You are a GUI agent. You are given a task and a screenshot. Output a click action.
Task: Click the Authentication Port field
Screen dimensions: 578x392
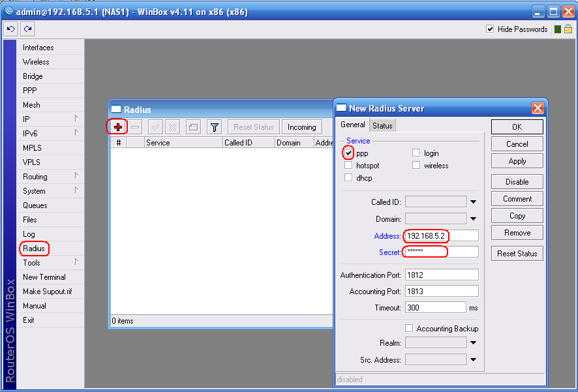tap(442, 275)
